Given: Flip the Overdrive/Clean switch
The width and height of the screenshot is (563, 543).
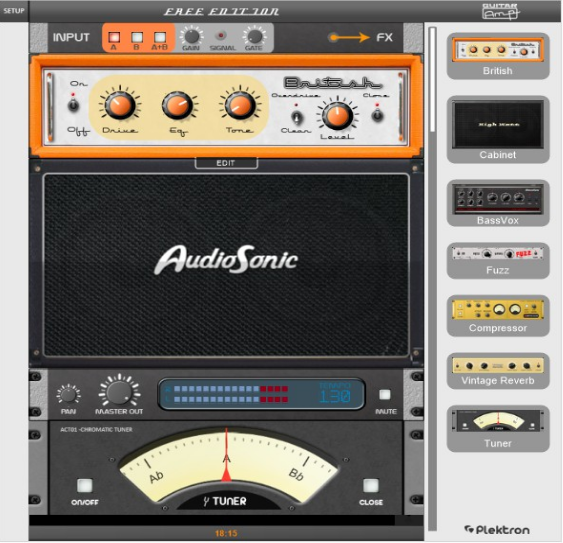Looking at the screenshot, I should coord(297,117).
